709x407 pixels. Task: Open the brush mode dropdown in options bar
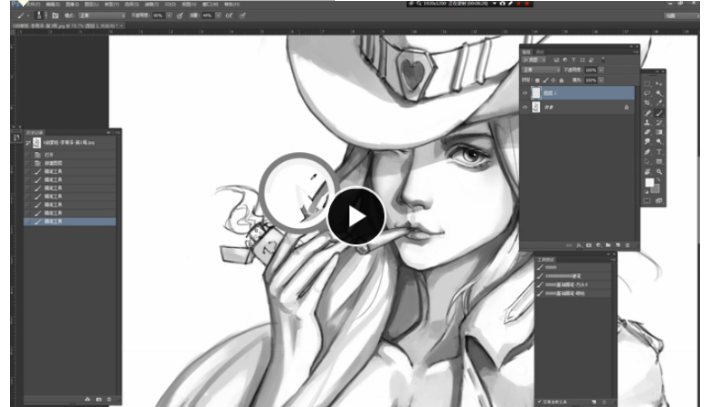[x=102, y=15]
